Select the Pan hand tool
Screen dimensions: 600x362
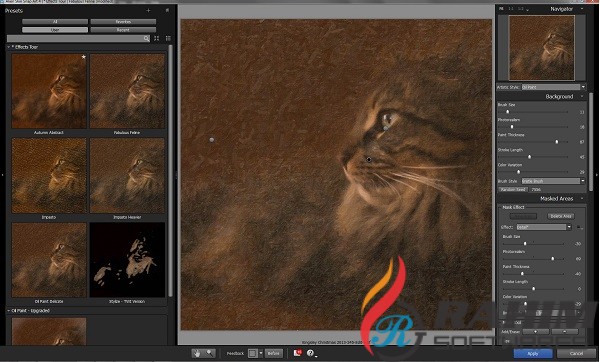[x=197, y=353]
